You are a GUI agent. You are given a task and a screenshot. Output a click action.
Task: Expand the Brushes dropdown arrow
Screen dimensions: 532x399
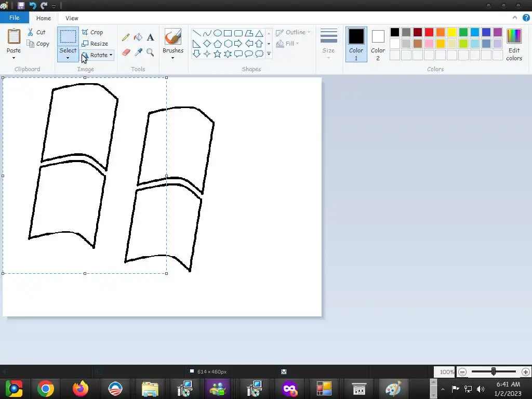click(x=172, y=58)
